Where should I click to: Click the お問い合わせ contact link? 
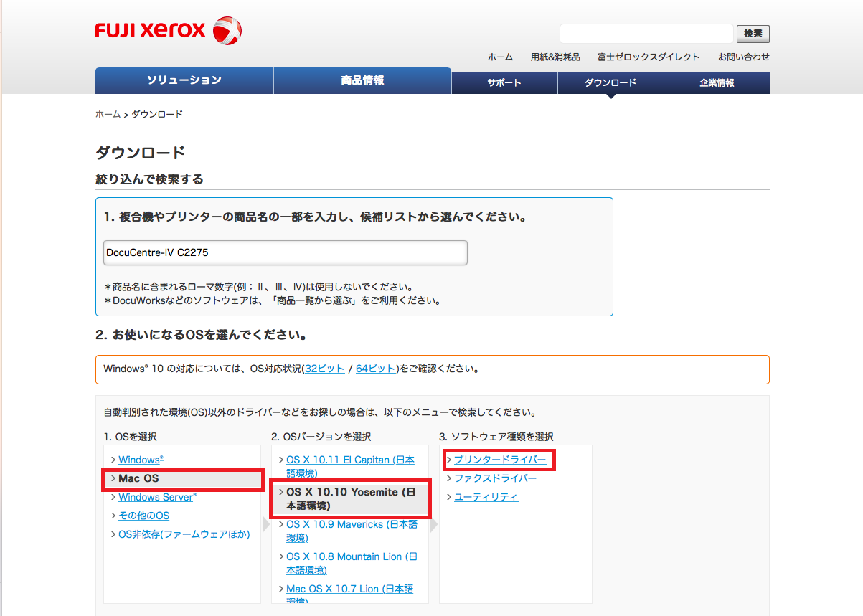click(x=743, y=57)
